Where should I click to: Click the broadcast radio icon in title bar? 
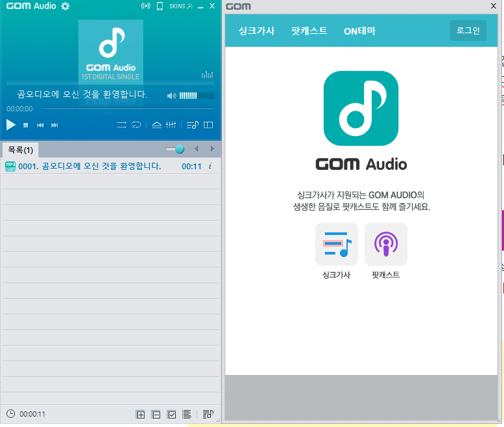(146, 6)
